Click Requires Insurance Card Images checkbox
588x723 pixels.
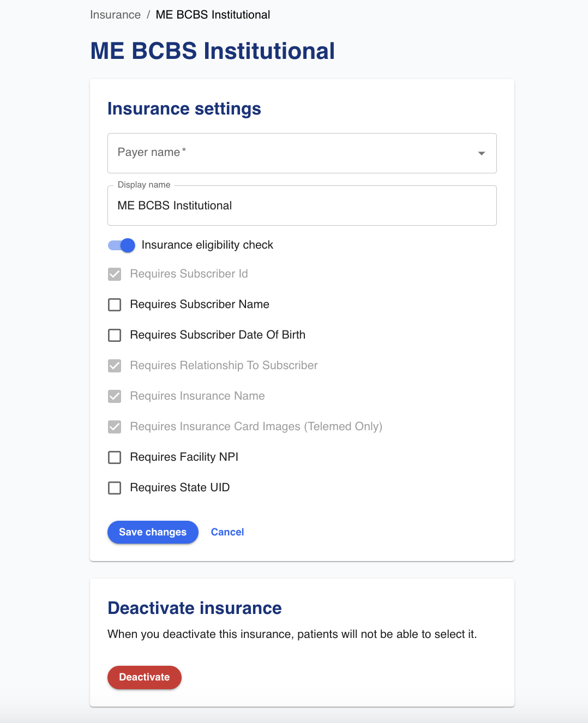115,427
